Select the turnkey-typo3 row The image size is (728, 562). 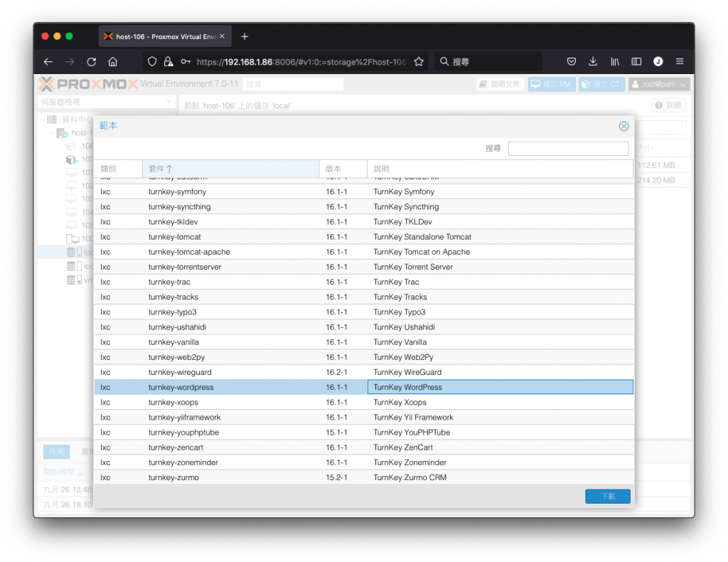coord(363,312)
